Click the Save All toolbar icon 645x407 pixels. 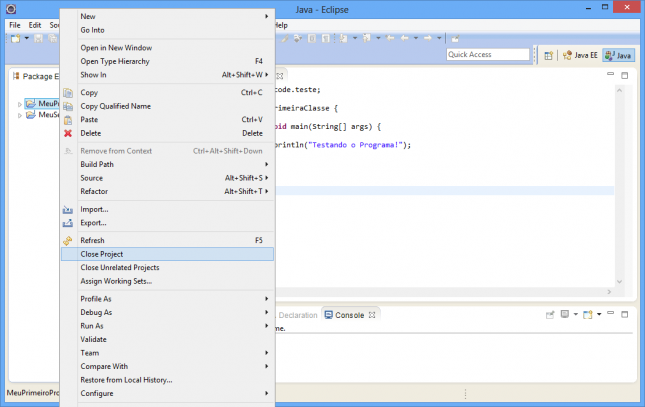(x=53, y=38)
